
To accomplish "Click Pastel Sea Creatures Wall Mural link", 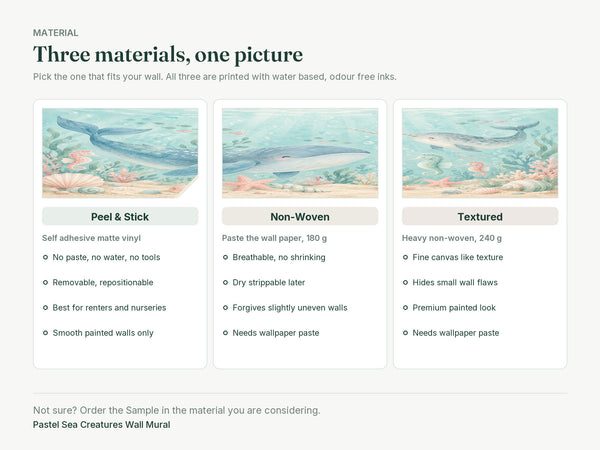I will pyautogui.click(x=102, y=425).
